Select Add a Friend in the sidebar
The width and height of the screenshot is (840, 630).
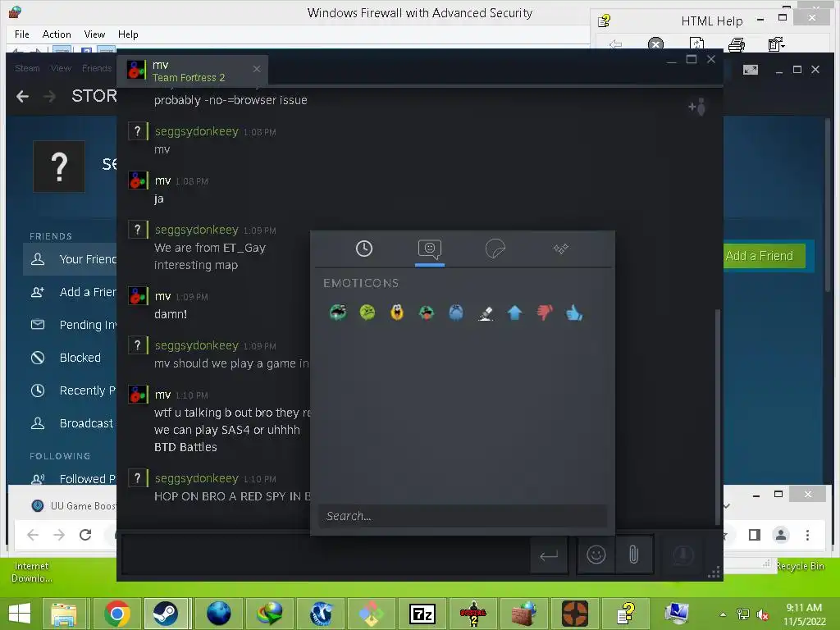71,292
